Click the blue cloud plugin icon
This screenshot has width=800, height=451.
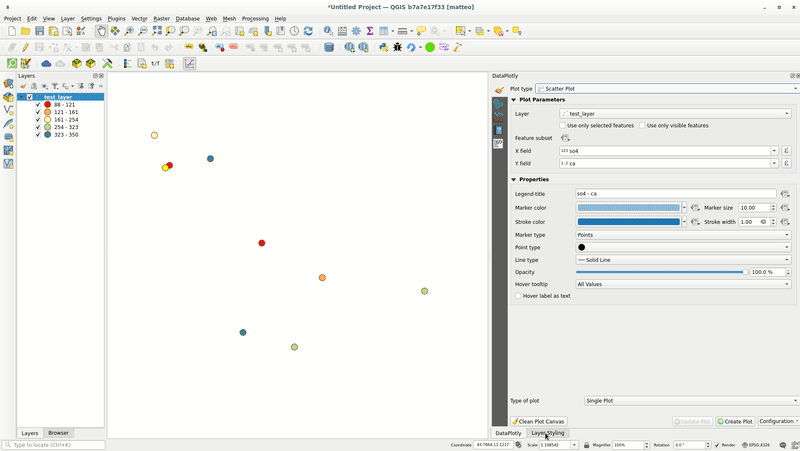click(x=46, y=63)
